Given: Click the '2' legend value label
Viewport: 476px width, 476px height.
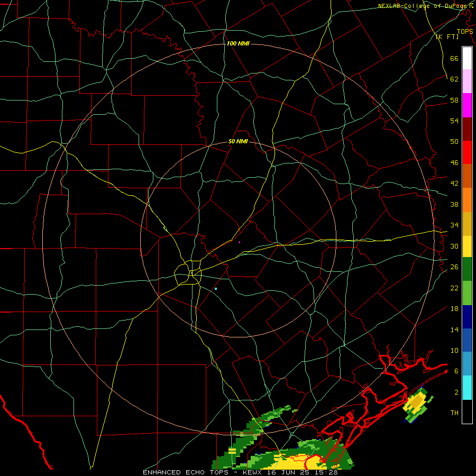Looking at the screenshot, I should pyautogui.click(x=456, y=392).
